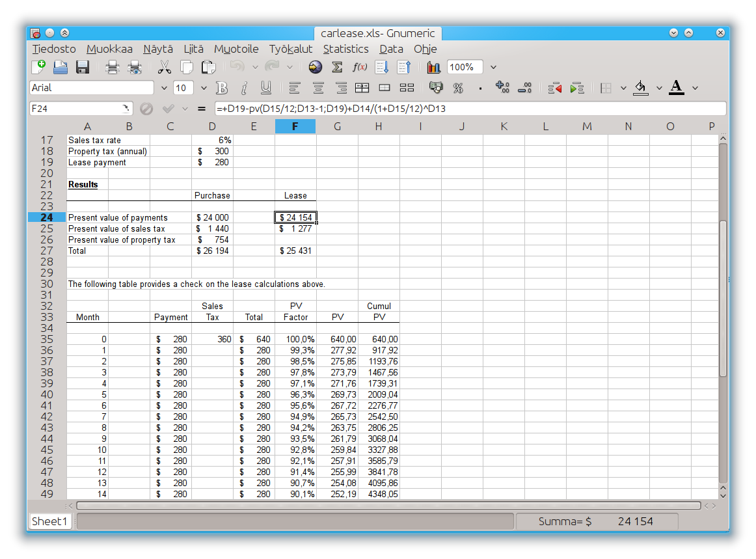This screenshot has height=559, width=756.
Task: Decrease the cell indent
Action: pyautogui.click(x=554, y=88)
